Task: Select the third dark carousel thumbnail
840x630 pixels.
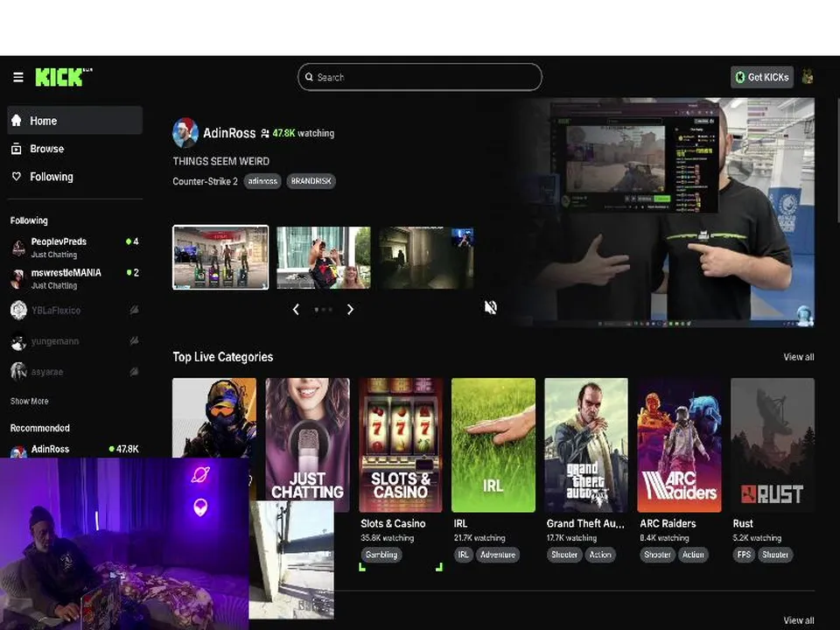Action: pos(426,257)
